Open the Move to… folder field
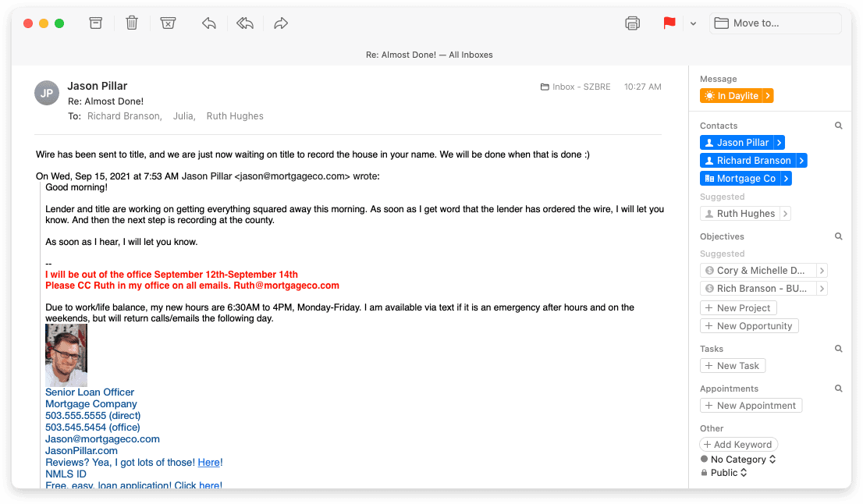 coord(776,23)
